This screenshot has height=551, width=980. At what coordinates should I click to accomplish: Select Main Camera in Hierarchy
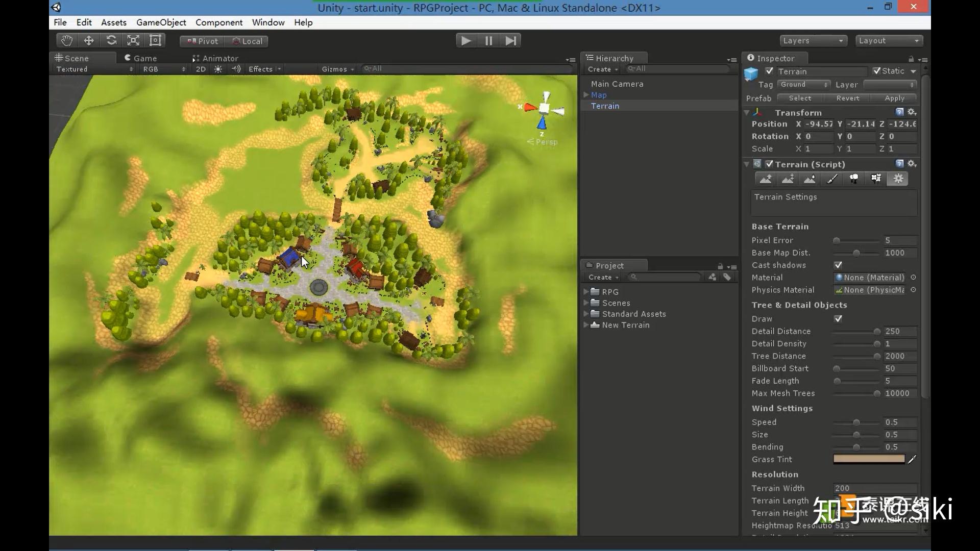tap(617, 84)
